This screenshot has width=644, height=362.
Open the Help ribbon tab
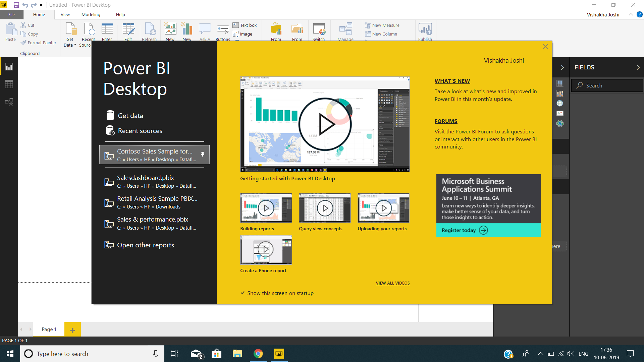pyautogui.click(x=120, y=14)
